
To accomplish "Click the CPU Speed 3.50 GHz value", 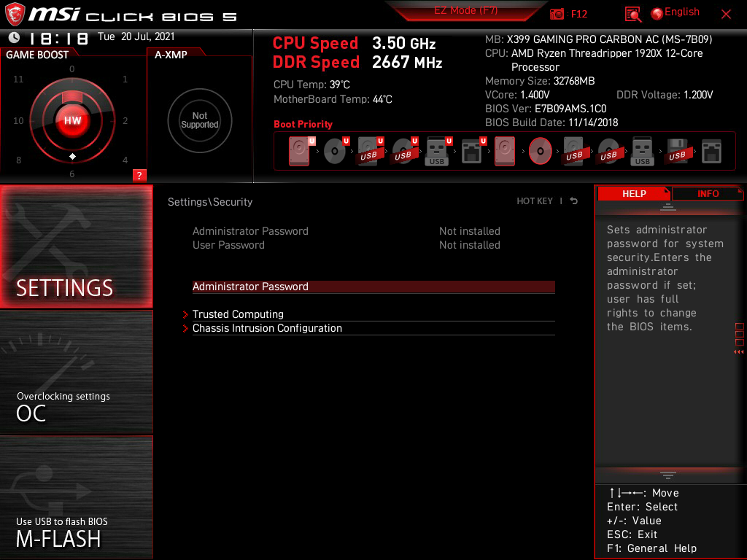I will (404, 43).
